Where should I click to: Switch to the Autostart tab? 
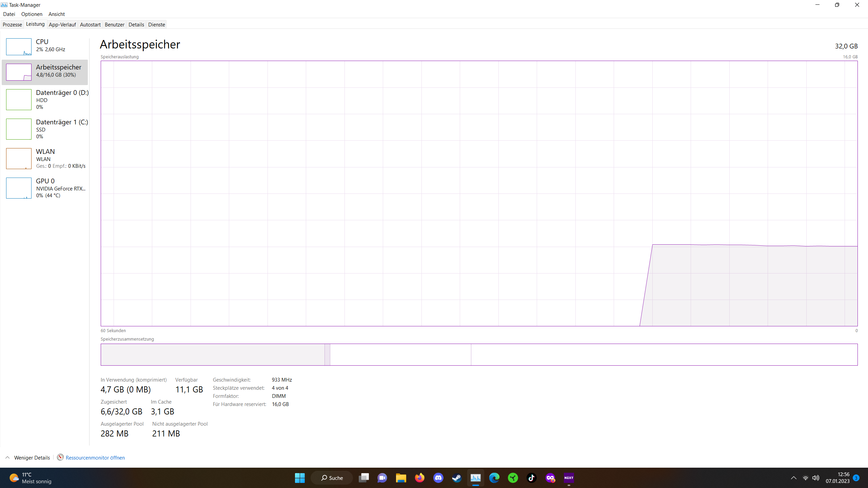90,24
